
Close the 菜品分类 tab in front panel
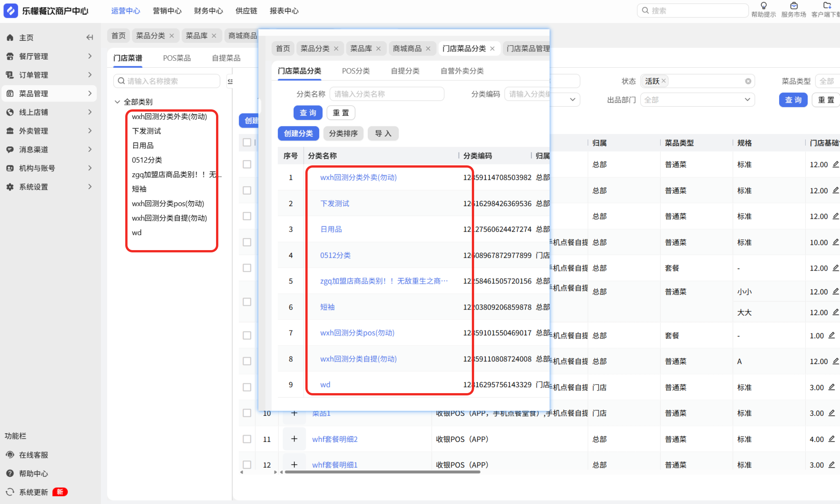tap(336, 48)
